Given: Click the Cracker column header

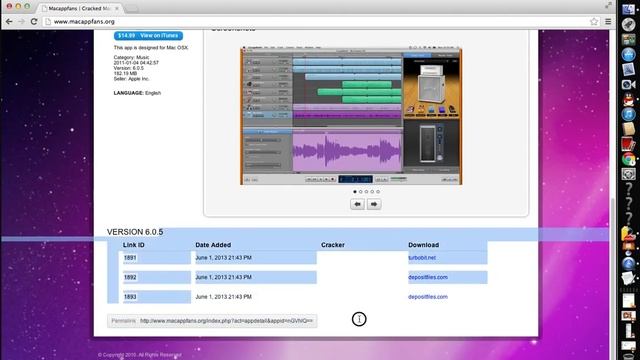Looking at the screenshot, I should point(333,245).
